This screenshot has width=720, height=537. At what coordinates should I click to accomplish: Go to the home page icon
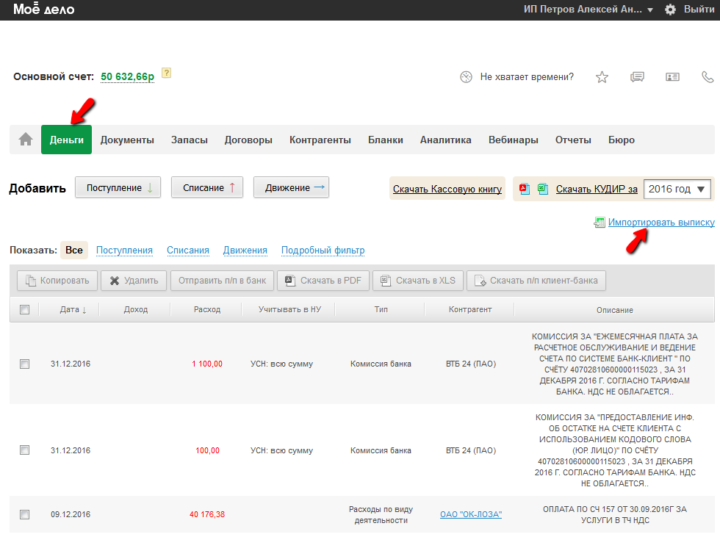[x=25, y=140]
